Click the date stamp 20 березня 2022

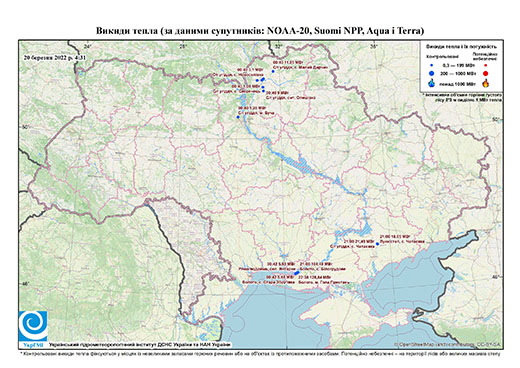point(55,57)
